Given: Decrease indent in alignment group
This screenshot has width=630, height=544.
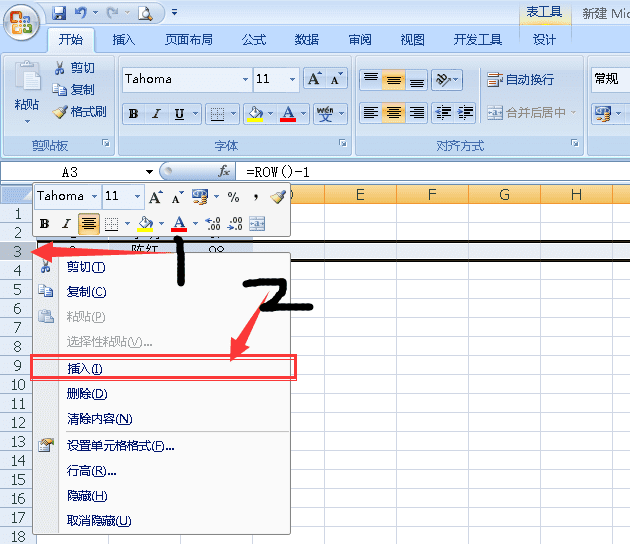Looking at the screenshot, I should (x=443, y=113).
